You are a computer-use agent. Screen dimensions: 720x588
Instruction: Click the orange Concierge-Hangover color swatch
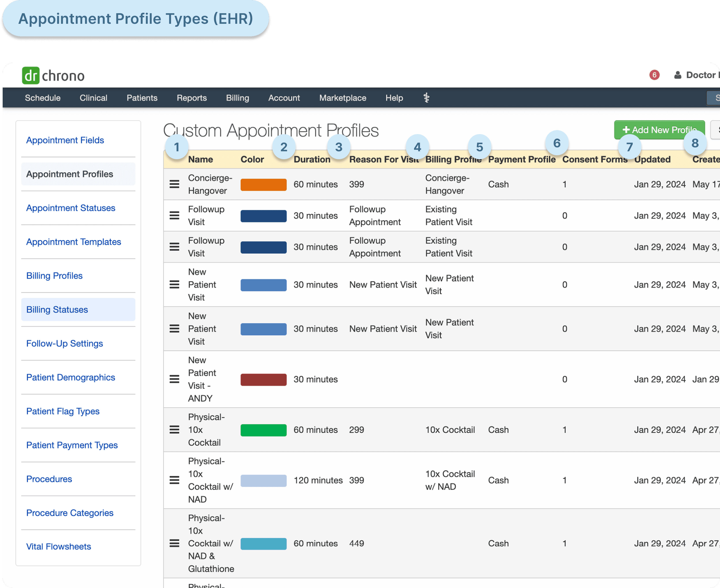(x=263, y=185)
